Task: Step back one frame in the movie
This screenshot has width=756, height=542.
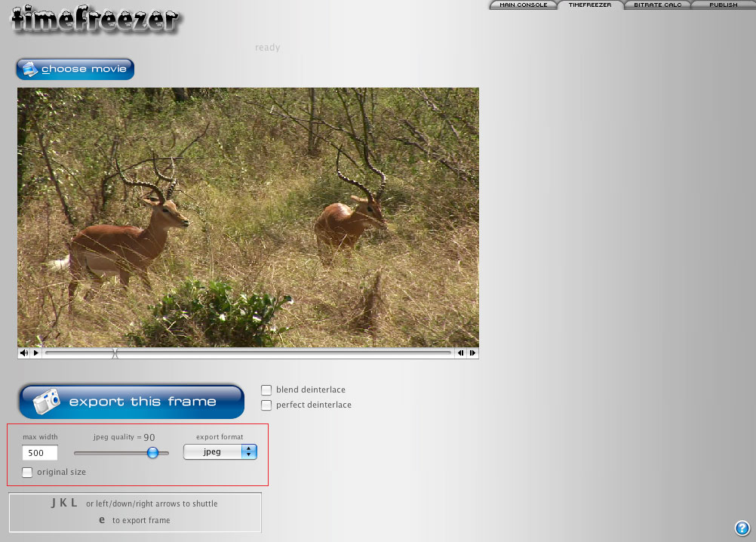Action: pos(460,353)
